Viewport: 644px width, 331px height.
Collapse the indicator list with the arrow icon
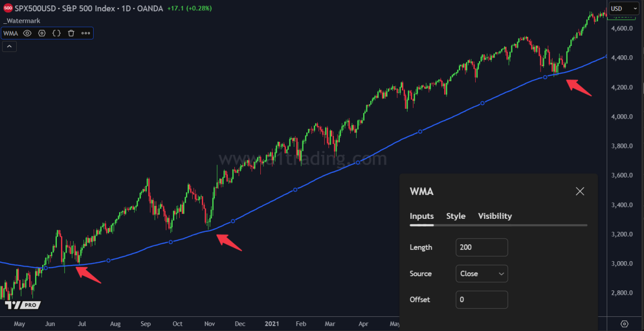[9, 46]
